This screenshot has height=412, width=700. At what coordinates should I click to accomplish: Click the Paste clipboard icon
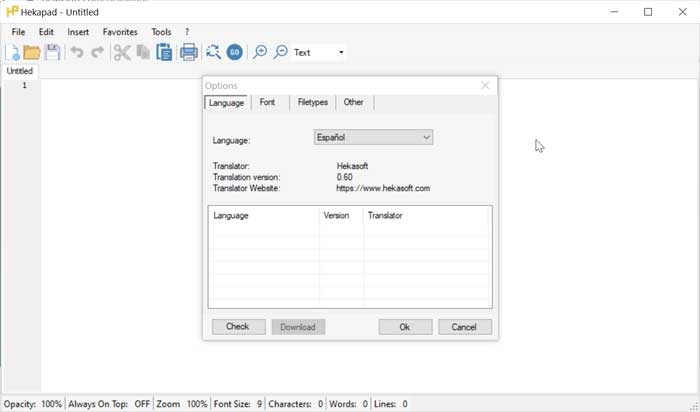tap(164, 53)
